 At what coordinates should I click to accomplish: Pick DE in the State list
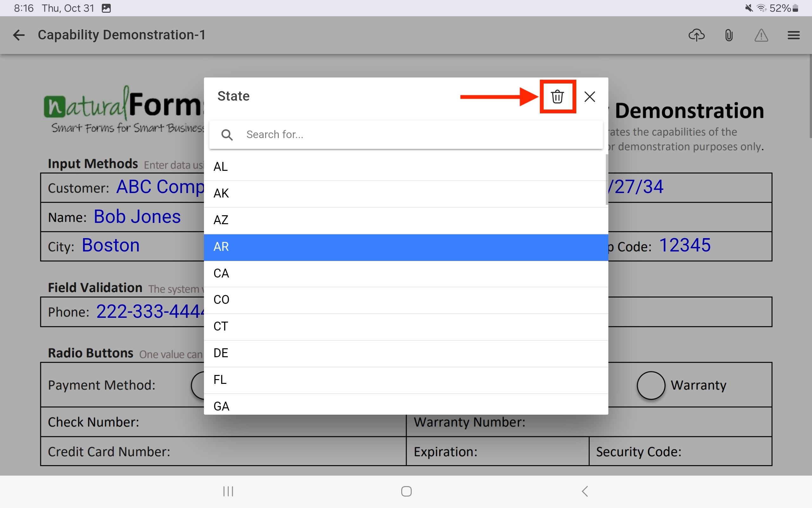[x=406, y=353]
